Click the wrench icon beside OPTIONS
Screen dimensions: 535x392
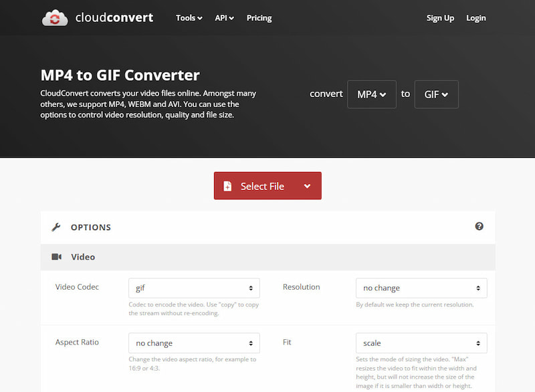pyautogui.click(x=56, y=227)
